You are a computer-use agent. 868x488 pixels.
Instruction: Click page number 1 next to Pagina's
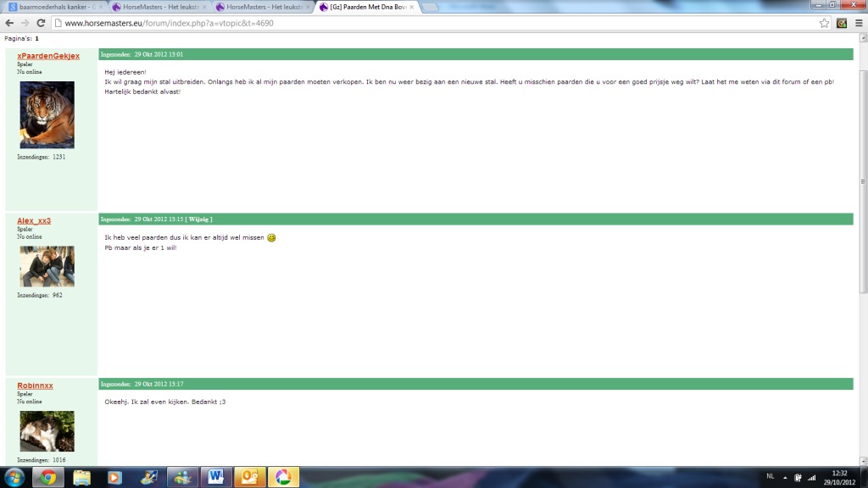(36, 39)
